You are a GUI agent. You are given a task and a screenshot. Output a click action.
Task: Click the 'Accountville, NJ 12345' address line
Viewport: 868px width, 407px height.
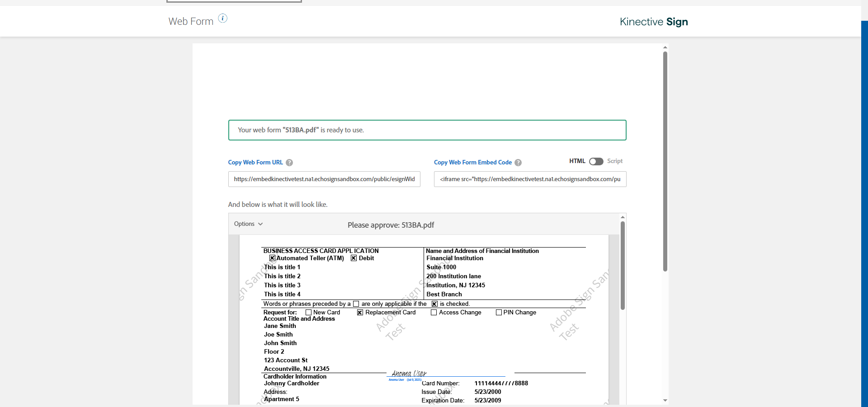coord(297,369)
